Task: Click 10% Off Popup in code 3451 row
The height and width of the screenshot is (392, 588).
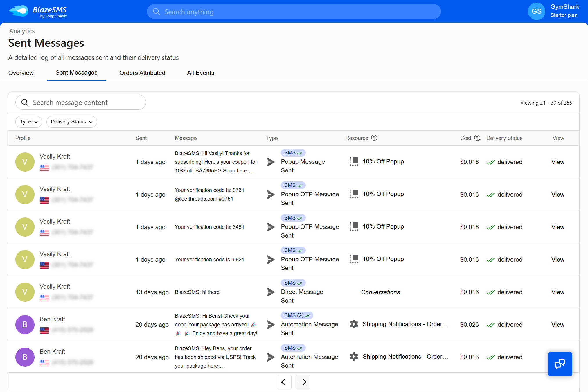Action: click(383, 226)
